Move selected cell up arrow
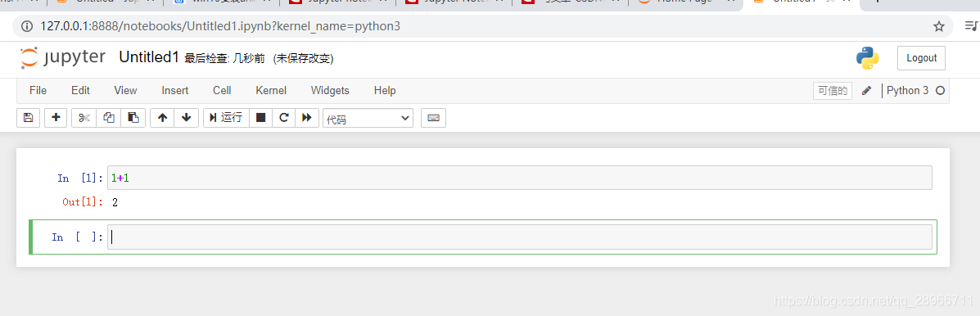 point(162,117)
